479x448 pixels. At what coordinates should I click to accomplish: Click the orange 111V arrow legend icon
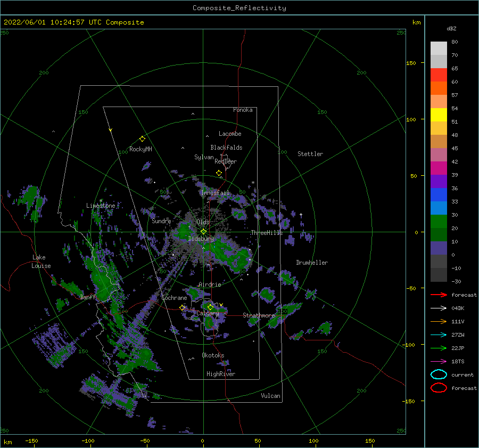[x=439, y=321]
